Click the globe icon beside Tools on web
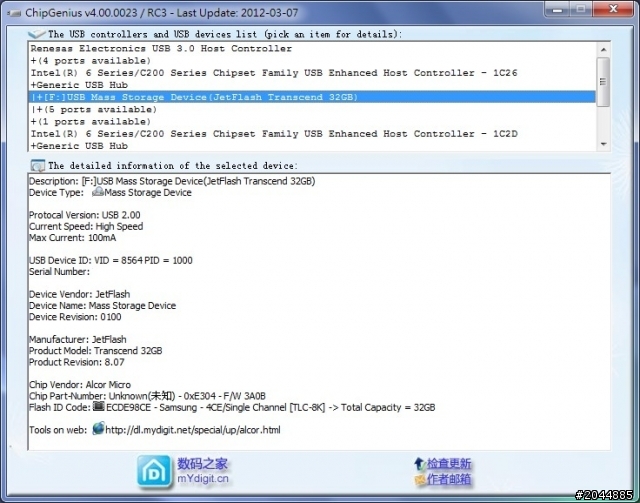 (x=98, y=429)
